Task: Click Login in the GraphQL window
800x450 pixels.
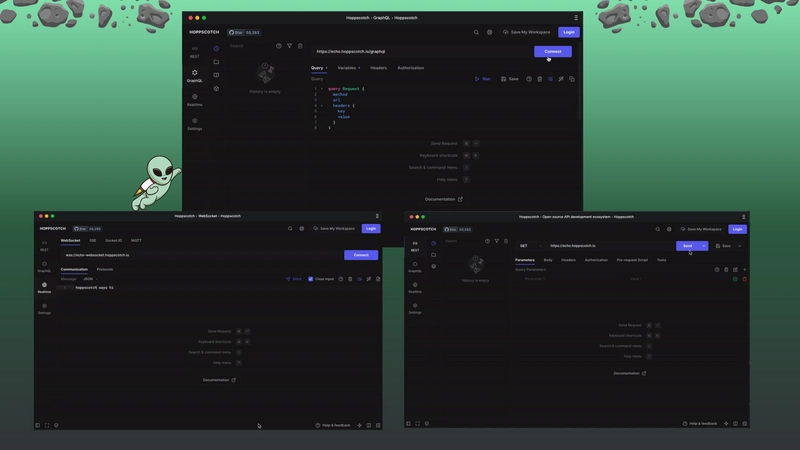Action: tap(569, 32)
